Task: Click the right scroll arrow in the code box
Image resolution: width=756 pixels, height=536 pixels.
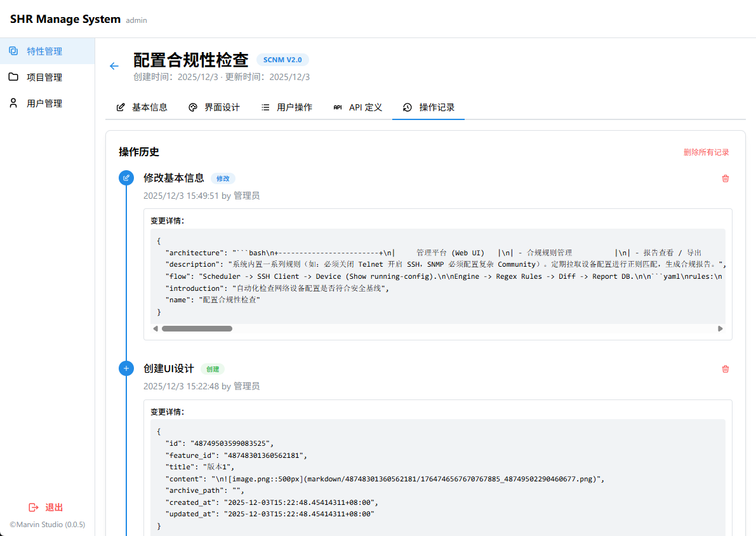Action: [x=720, y=329]
